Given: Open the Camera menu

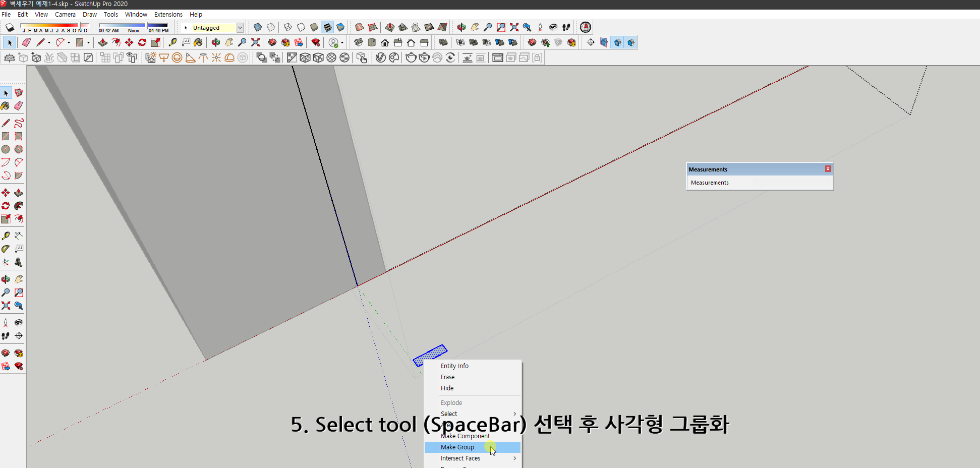Looking at the screenshot, I should coord(65,14).
